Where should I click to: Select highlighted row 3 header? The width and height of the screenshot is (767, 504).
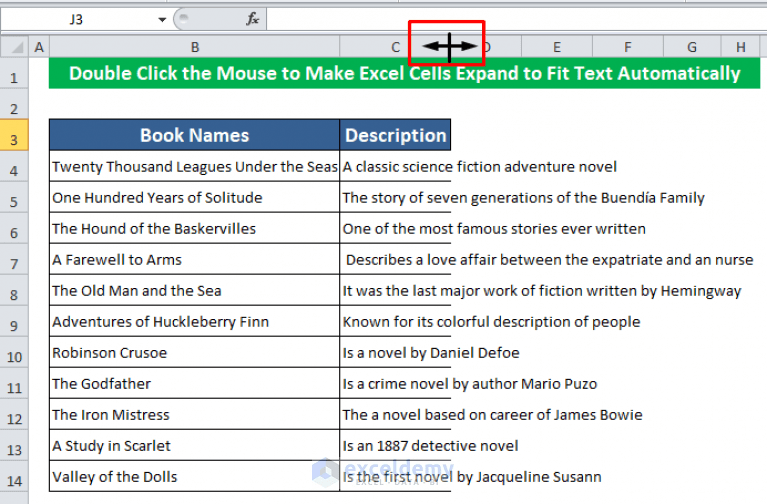click(x=14, y=135)
